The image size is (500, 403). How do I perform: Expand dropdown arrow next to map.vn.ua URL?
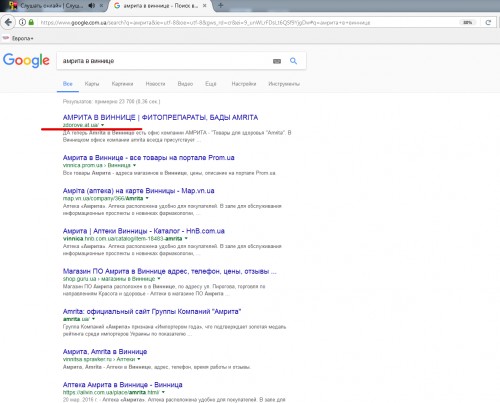point(147,198)
